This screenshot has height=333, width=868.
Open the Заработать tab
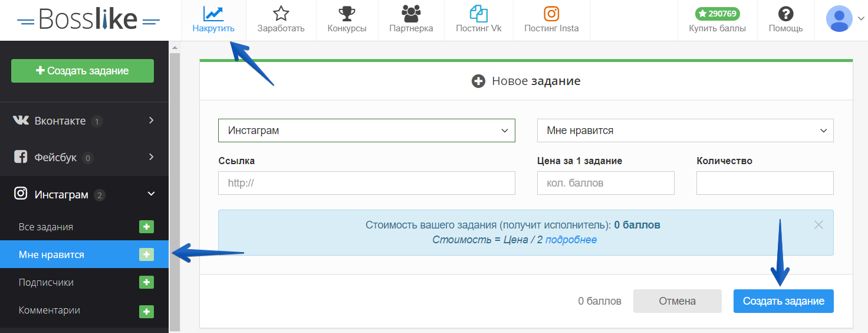click(281, 20)
